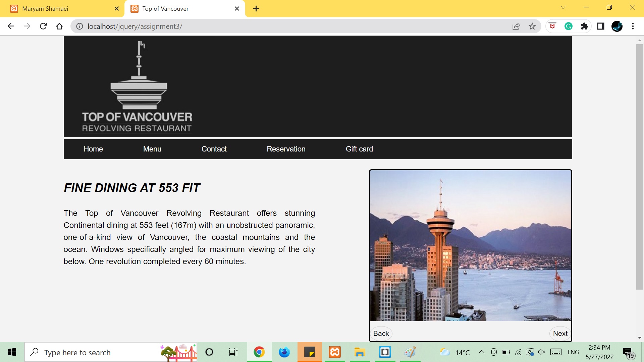Click the FINE DINING AT 553 FIT heading
Screen dimensions: 644x362
pyautogui.click(x=132, y=188)
